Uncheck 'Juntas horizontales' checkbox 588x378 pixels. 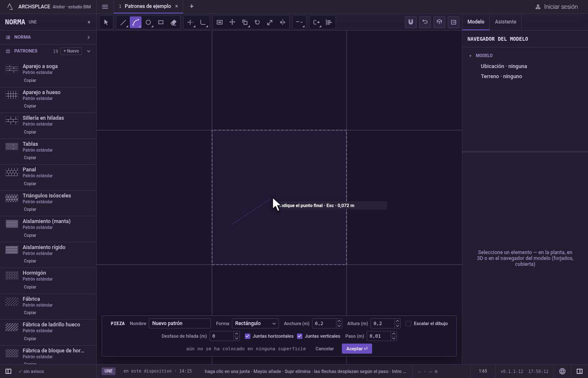[x=247, y=336]
